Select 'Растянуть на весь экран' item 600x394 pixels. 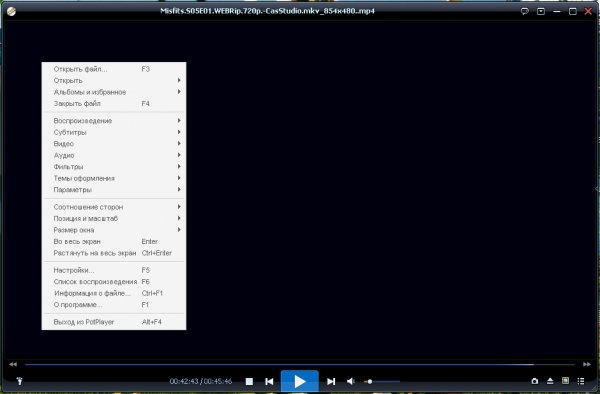(114, 253)
